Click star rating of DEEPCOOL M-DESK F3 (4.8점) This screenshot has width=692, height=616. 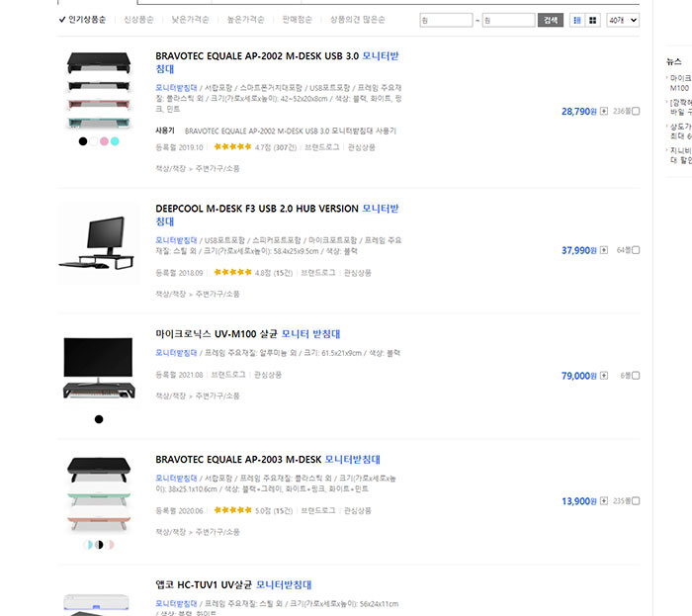(x=232, y=272)
